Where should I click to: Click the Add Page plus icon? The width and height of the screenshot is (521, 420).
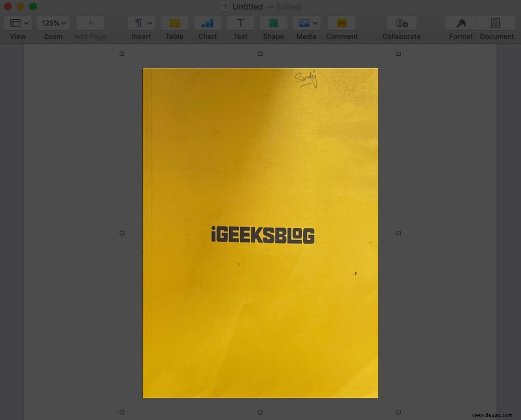click(x=90, y=23)
